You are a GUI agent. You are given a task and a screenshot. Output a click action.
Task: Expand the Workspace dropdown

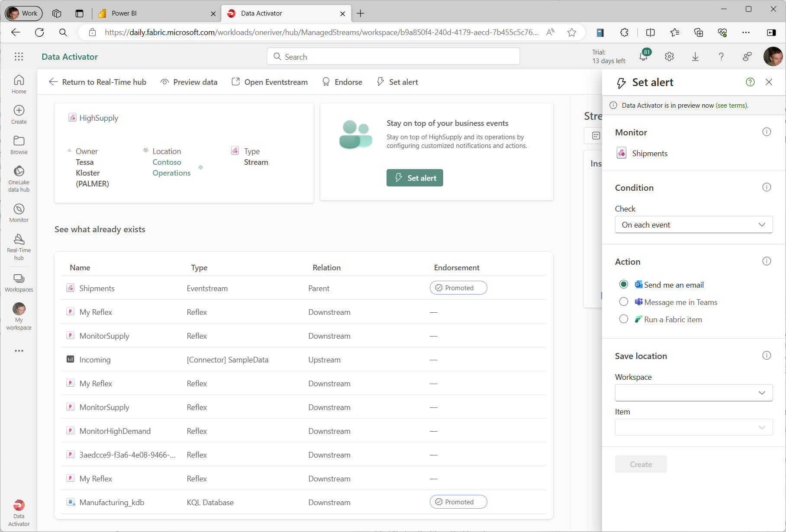[x=694, y=393]
